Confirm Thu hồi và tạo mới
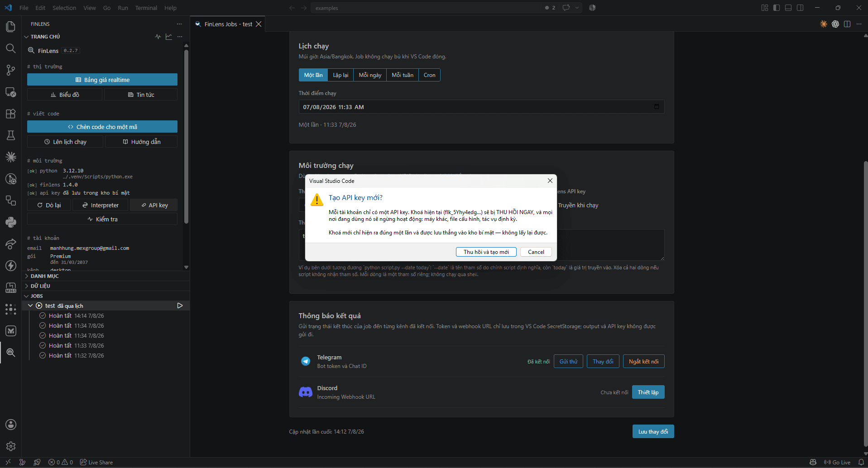 click(486, 252)
